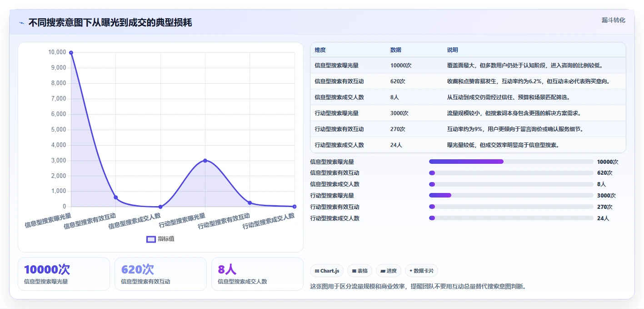
Task: Click the description starting 曝光量较低
Action: pyautogui.click(x=503, y=145)
